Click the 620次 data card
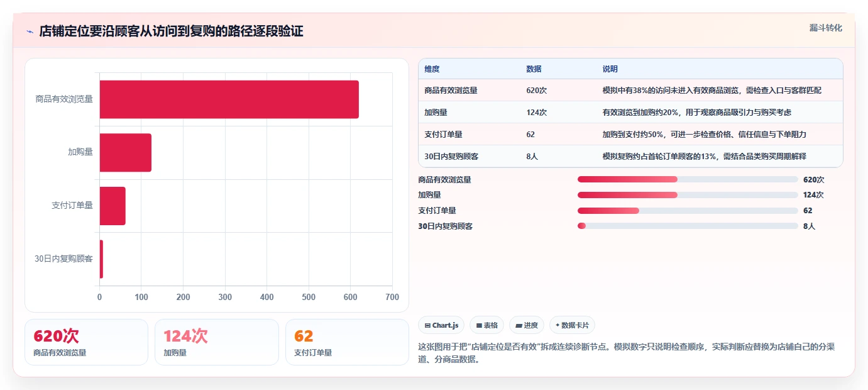Image resolution: width=868 pixels, height=390 pixels. (86, 342)
